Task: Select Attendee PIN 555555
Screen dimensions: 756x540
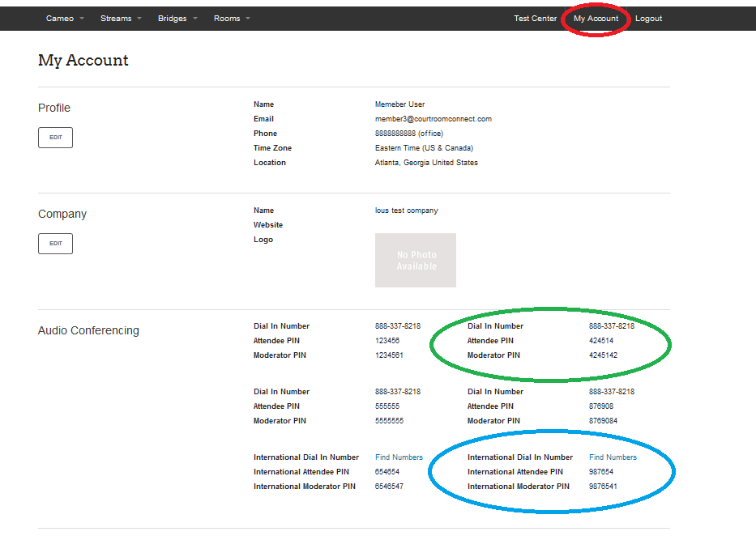Action: point(387,406)
